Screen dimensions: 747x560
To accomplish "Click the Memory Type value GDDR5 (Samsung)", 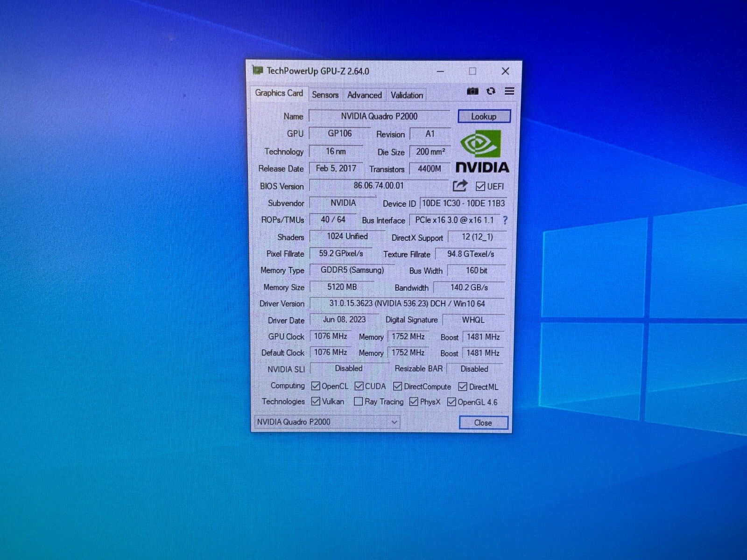I will click(352, 270).
